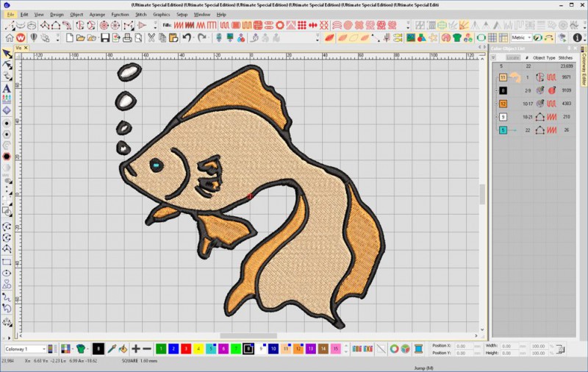Click the Open folder icon

pos(80,37)
